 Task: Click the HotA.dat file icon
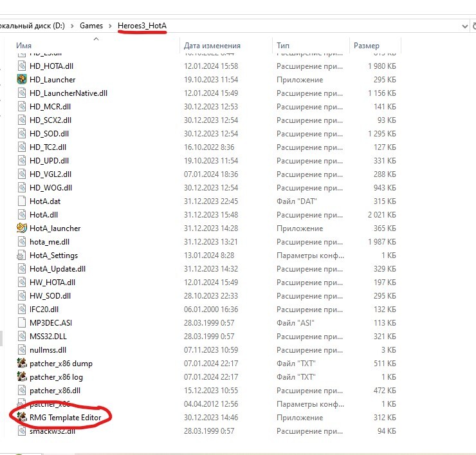(x=22, y=201)
